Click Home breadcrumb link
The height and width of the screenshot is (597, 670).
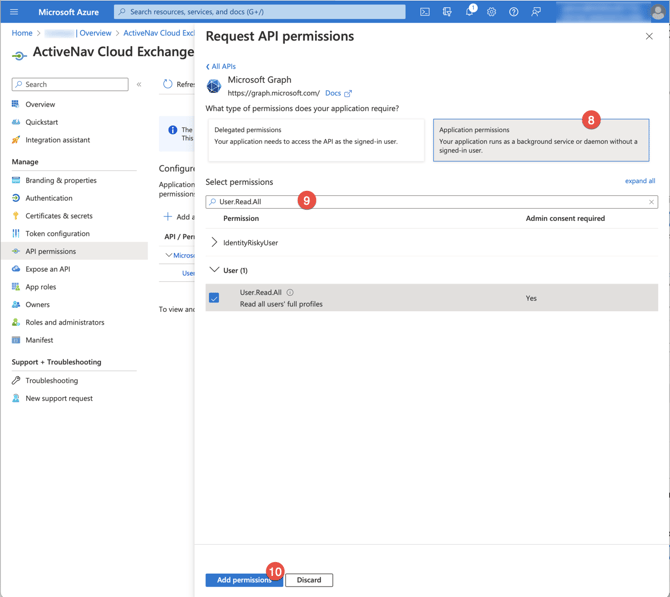coord(22,33)
